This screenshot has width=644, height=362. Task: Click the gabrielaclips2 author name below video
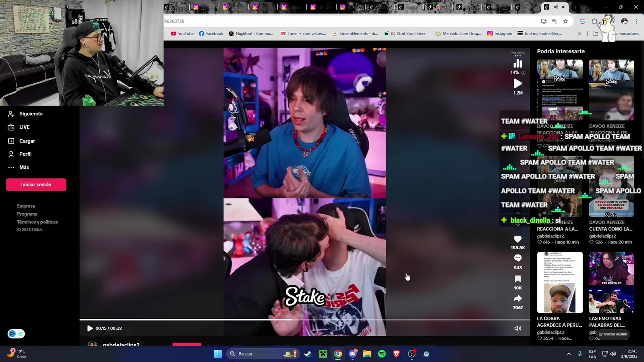click(121, 345)
